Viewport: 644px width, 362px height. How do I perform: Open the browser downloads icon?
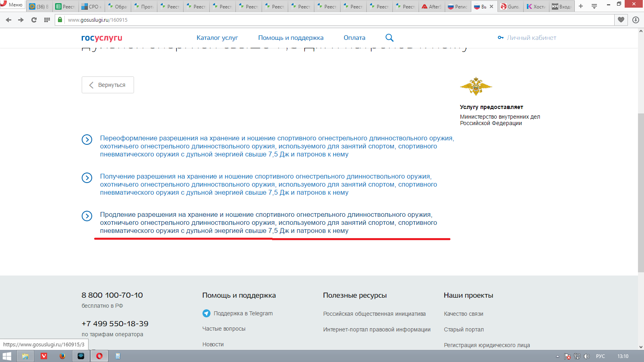point(636,20)
